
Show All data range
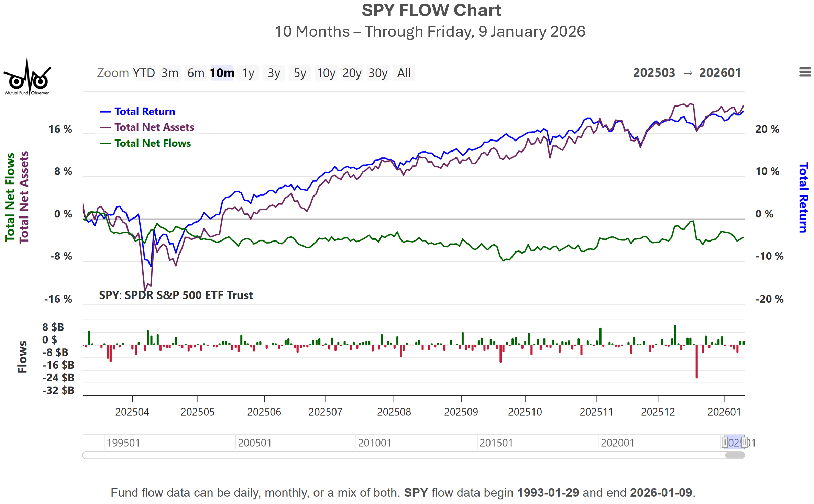pyautogui.click(x=404, y=73)
